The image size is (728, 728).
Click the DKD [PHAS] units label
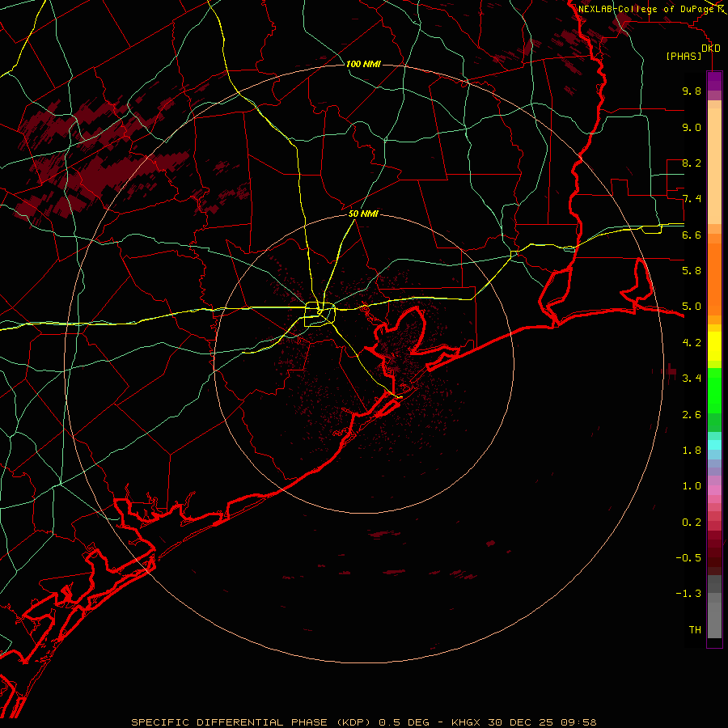pos(692,52)
